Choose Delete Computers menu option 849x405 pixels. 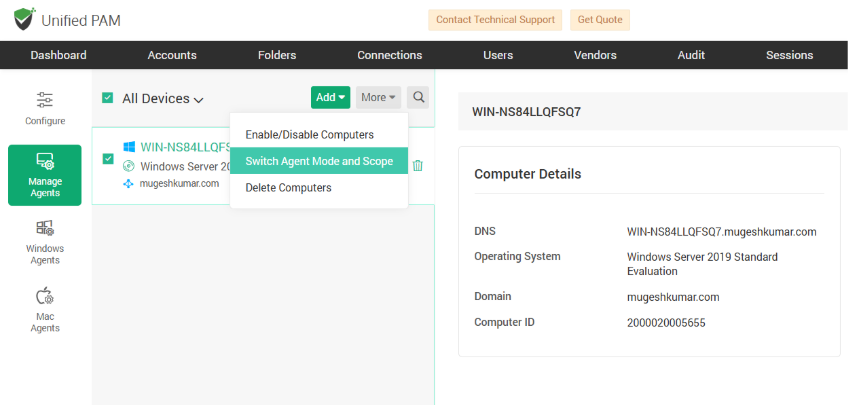[x=288, y=188]
